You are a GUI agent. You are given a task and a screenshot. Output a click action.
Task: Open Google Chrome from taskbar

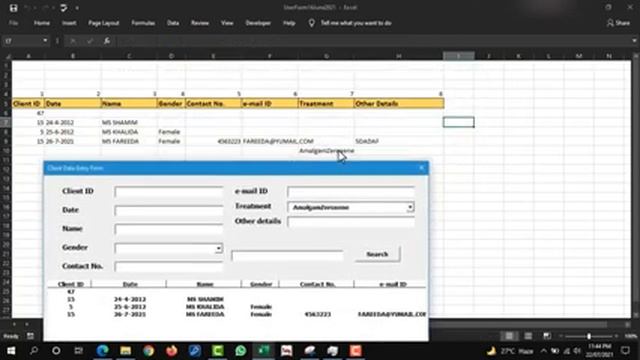(x=149, y=351)
